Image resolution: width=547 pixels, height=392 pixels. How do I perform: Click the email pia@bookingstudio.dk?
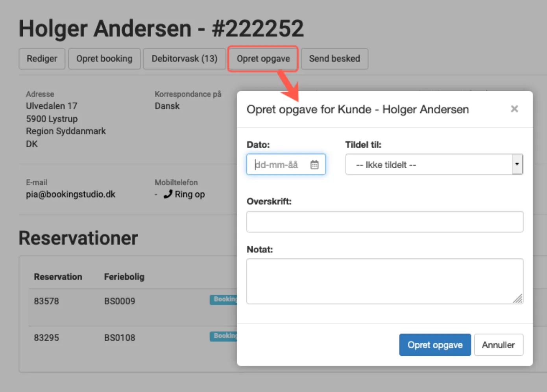coord(71,194)
